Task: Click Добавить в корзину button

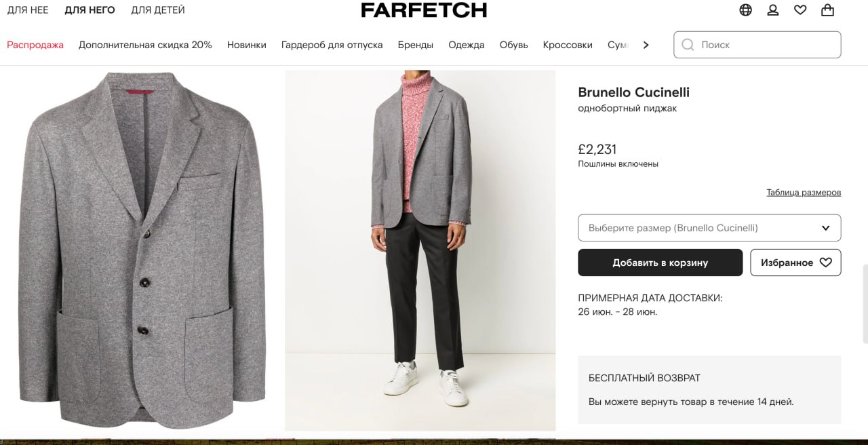Action: point(660,263)
